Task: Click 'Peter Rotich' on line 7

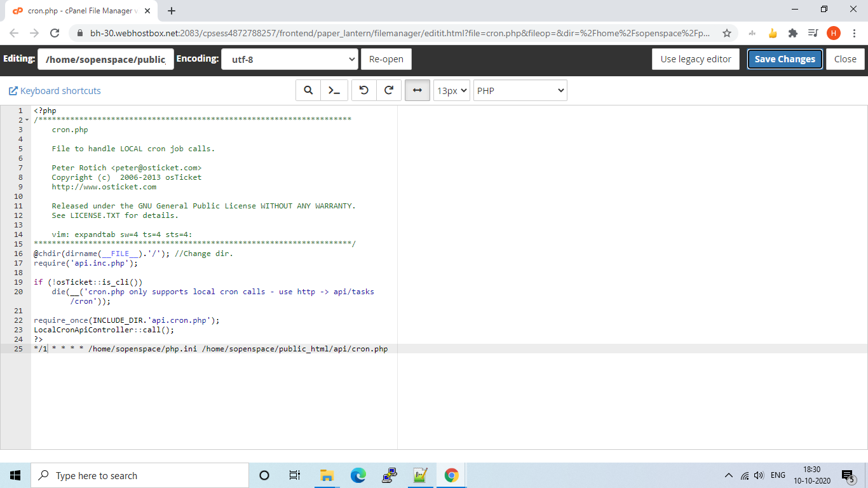Action: coord(79,168)
